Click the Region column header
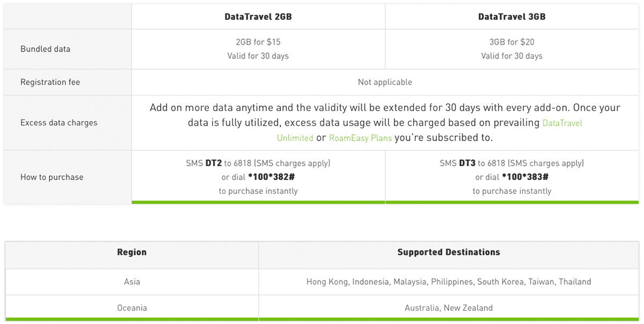 131,252
